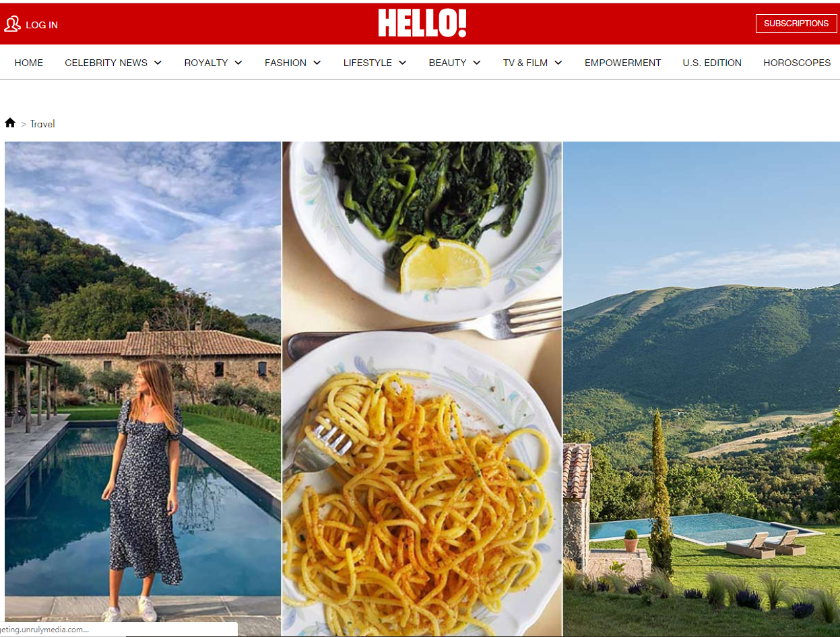
Task: Go to the Home menu item
Action: 29,63
